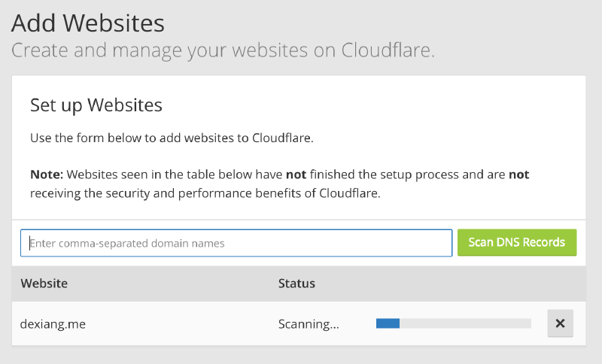This screenshot has height=364, width=602.
Task: Click the Set up Websites section title
Action: click(x=96, y=105)
